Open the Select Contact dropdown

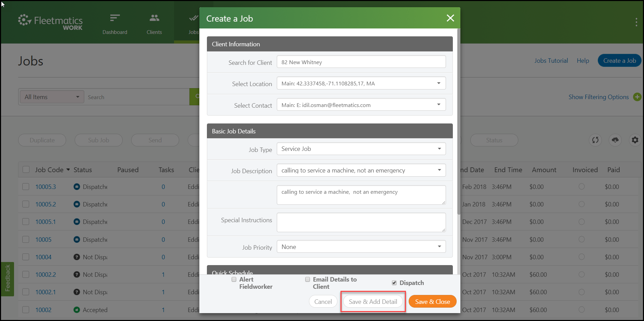361,105
